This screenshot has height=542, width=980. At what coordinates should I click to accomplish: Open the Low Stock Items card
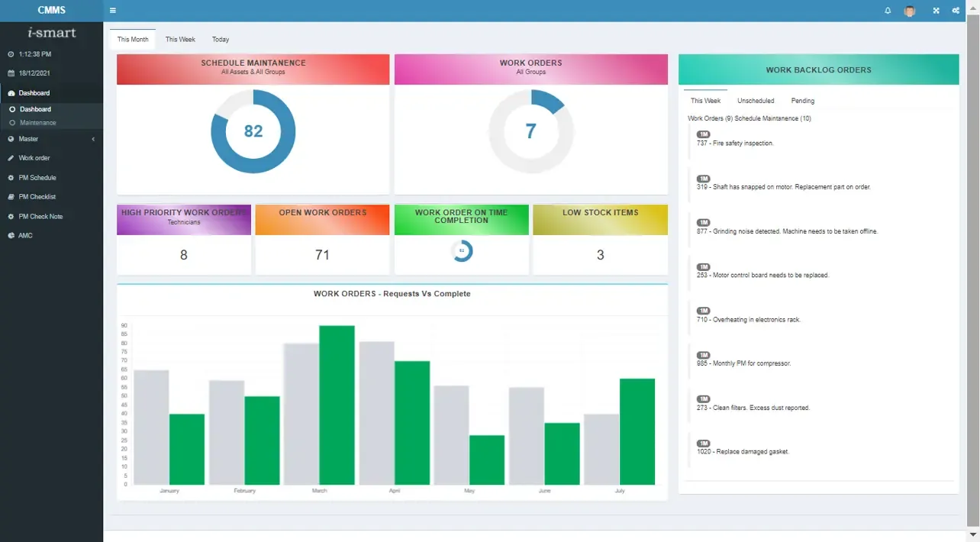point(600,240)
